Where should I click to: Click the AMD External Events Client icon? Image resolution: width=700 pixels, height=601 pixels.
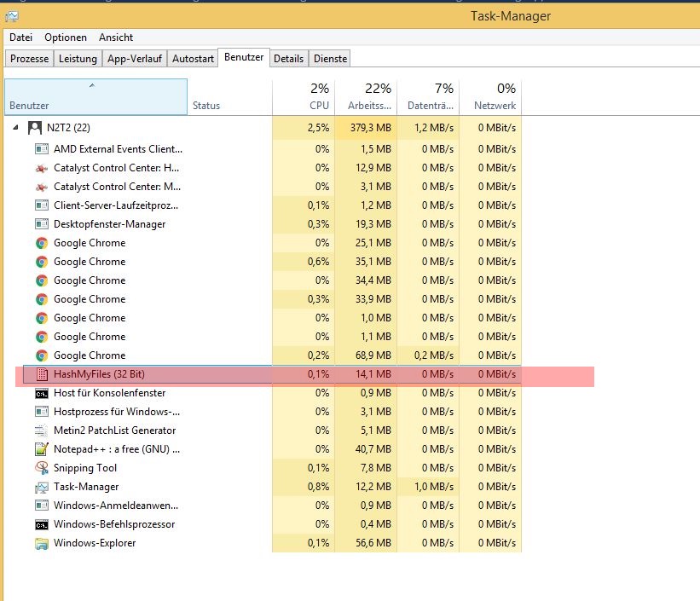(x=42, y=148)
